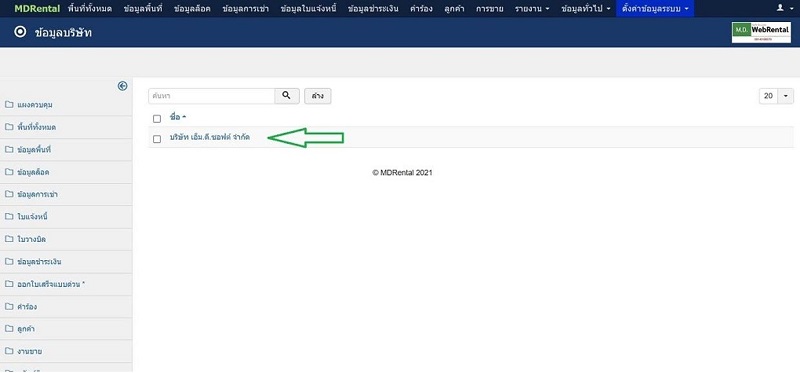Click the MDRental brand link

pos(37,9)
